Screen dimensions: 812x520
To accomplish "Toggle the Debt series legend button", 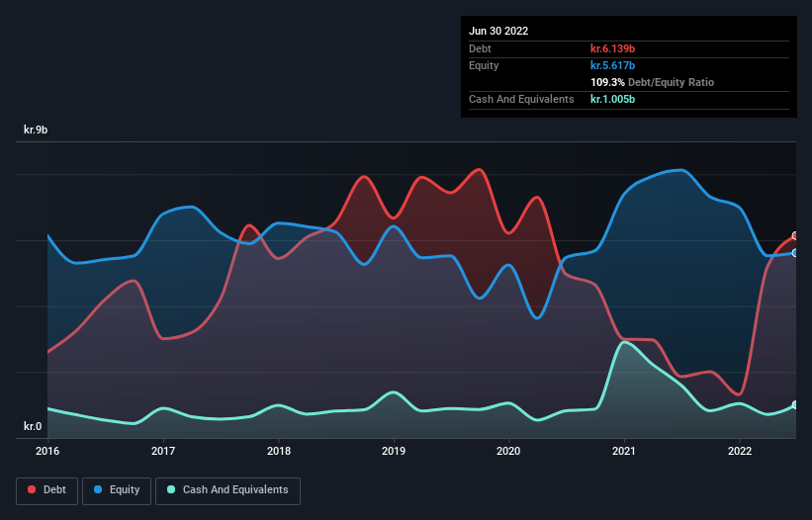I will point(47,490).
